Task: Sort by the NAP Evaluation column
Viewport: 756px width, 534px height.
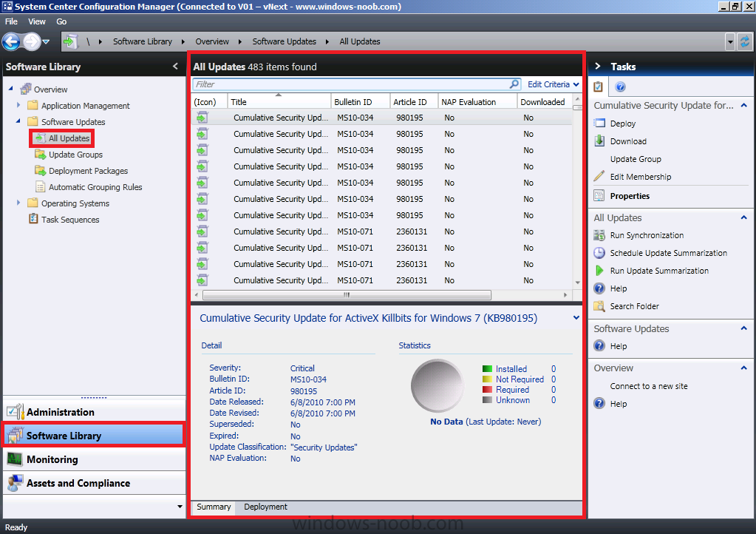Action: [x=477, y=102]
